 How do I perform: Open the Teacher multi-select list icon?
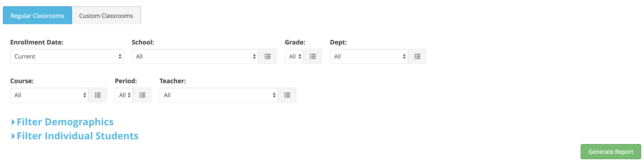pos(287,95)
